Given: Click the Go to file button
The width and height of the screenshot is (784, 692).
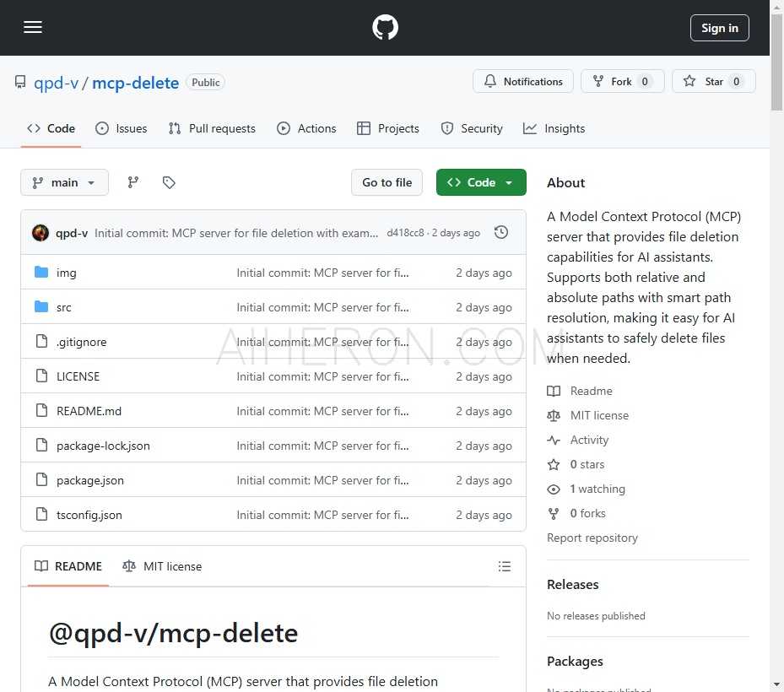Looking at the screenshot, I should [x=387, y=182].
